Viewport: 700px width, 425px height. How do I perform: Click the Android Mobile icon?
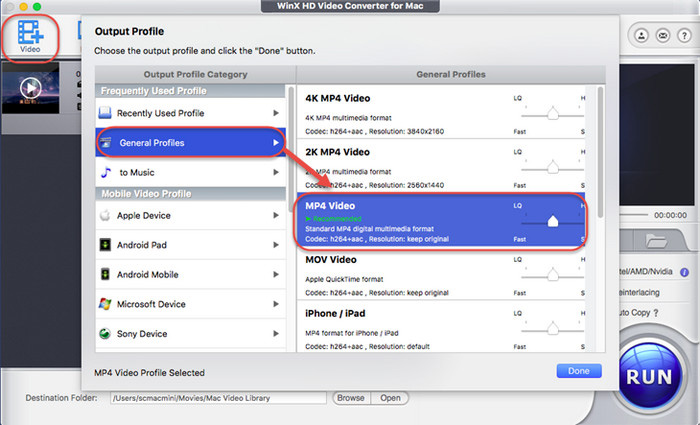click(105, 274)
